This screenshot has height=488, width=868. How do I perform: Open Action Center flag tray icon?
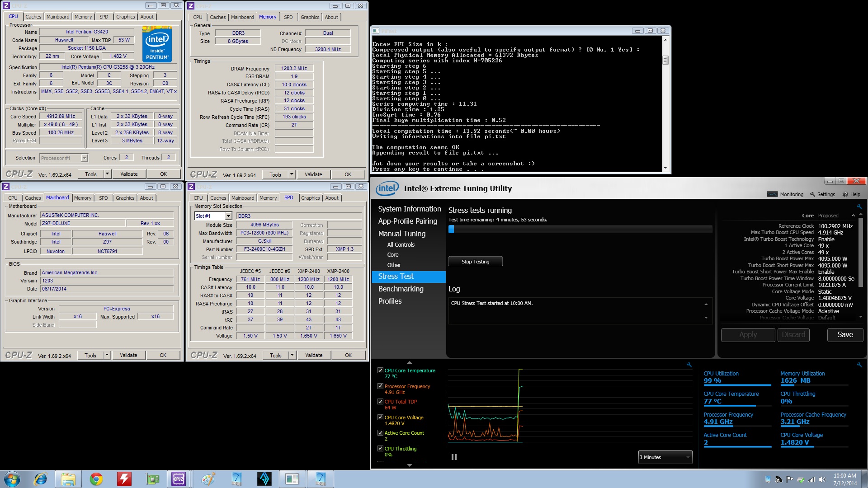coord(789,479)
